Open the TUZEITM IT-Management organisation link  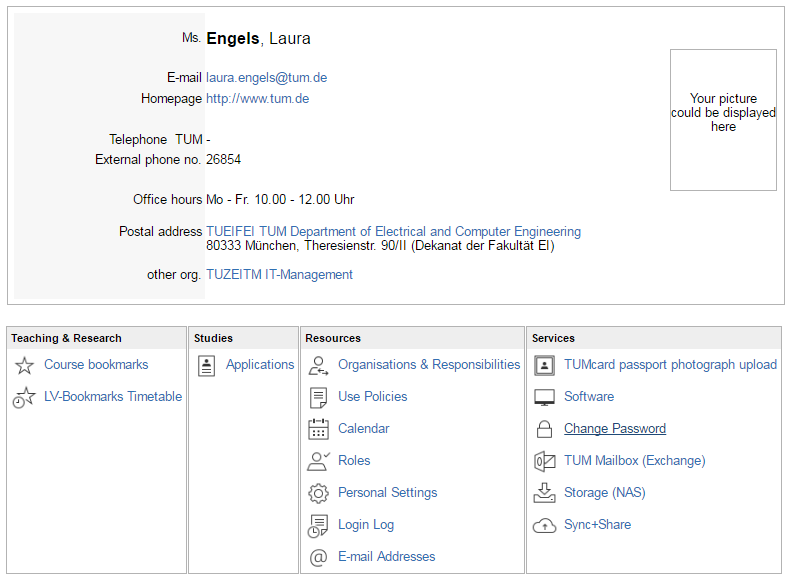(279, 275)
